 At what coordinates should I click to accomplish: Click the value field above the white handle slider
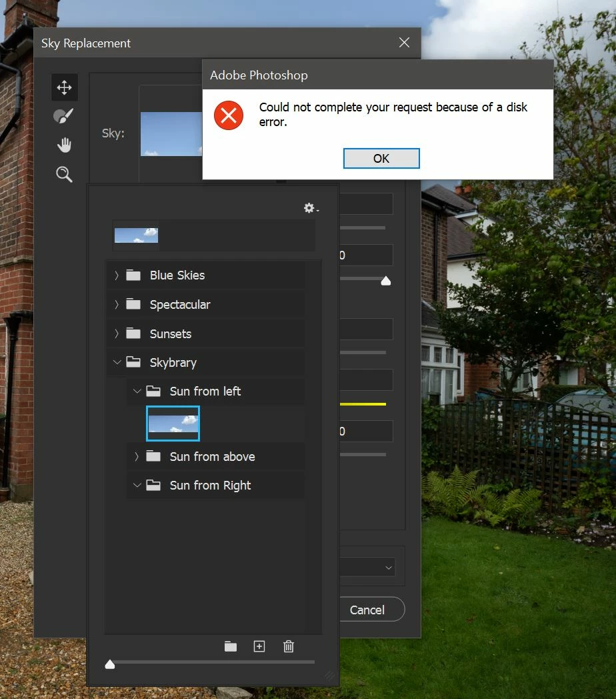coord(366,255)
